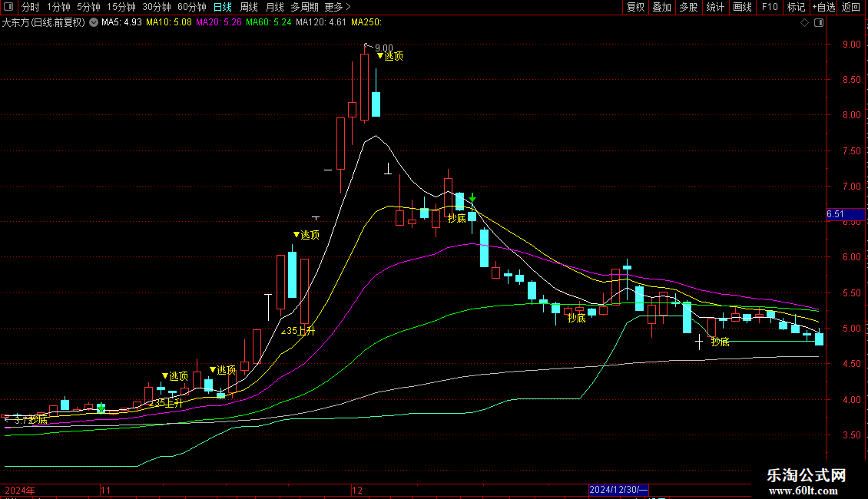Click the 2024/12/30 date marker on timeline

[619, 490]
